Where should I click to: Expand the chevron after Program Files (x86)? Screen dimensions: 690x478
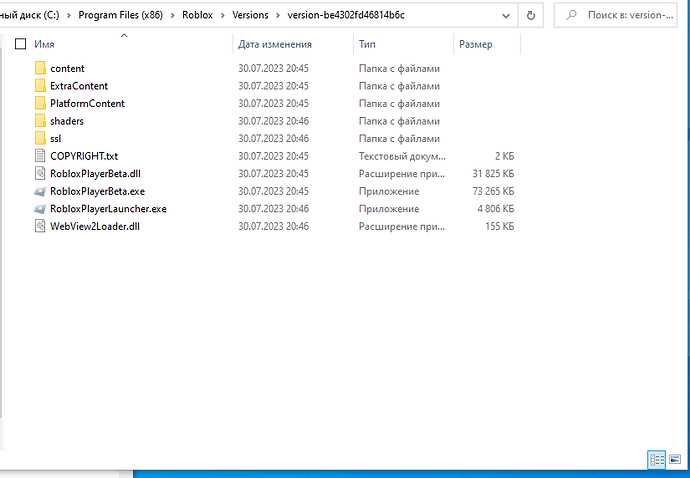[172, 15]
